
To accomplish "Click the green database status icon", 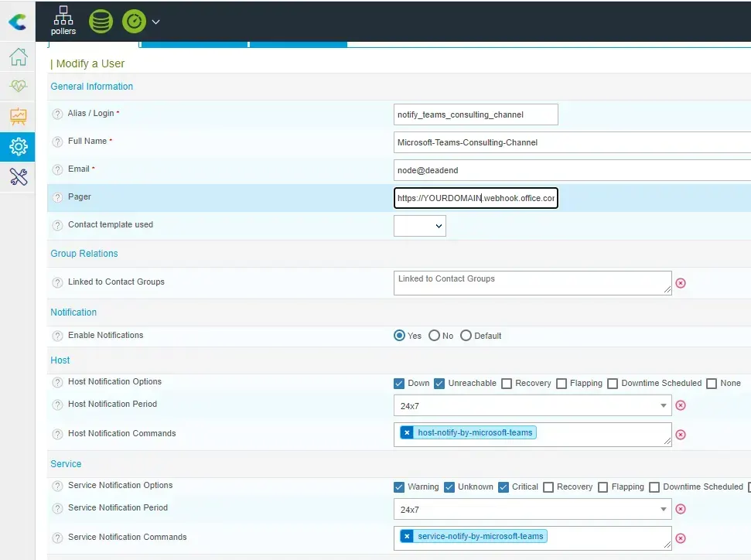I will click(x=101, y=22).
